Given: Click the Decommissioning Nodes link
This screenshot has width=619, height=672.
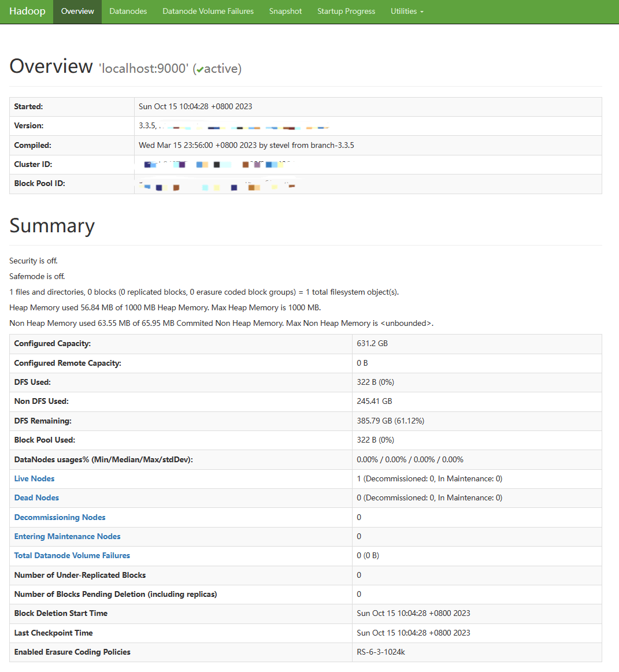Looking at the screenshot, I should click(60, 517).
